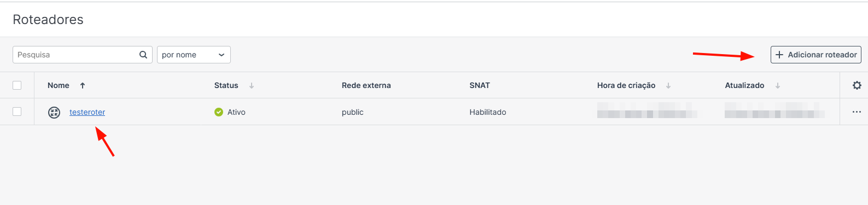Click the Hora de criação column header
This screenshot has width=868, height=205.
pyautogui.click(x=626, y=85)
